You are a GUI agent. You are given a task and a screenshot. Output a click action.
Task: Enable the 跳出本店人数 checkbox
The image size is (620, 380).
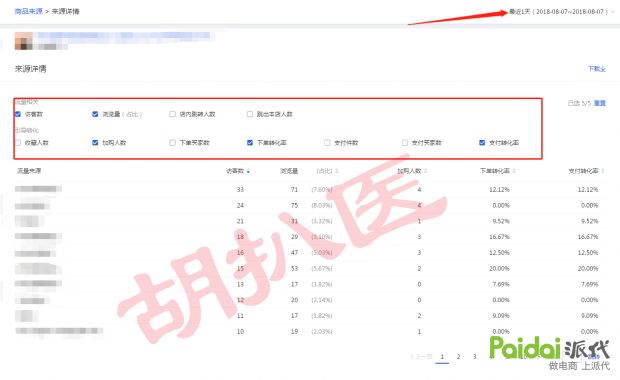pos(250,114)
